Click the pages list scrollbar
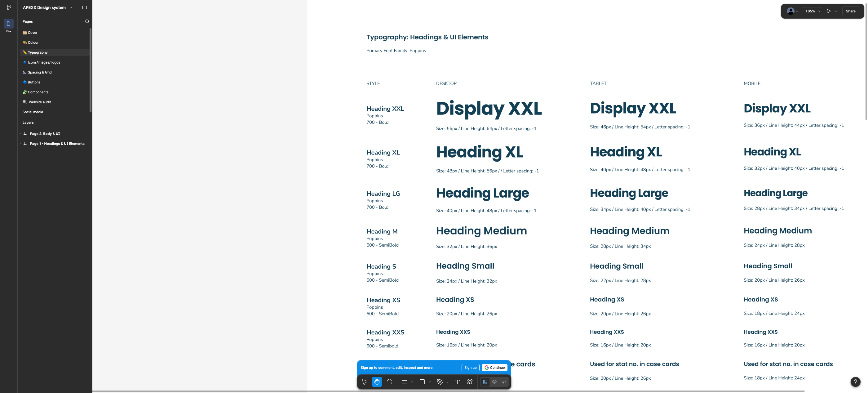The width and height of the screenshot is (868, 393). (x=90, y=70)
